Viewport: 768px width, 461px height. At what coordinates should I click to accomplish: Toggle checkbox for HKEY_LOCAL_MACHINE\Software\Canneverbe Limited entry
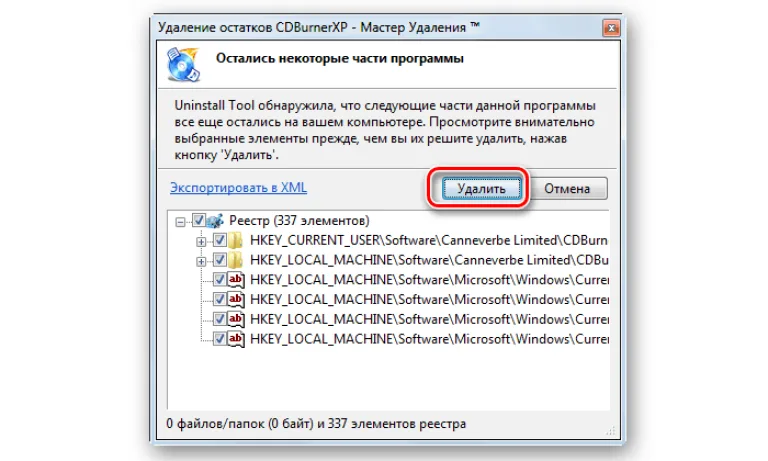pos(219,260)
